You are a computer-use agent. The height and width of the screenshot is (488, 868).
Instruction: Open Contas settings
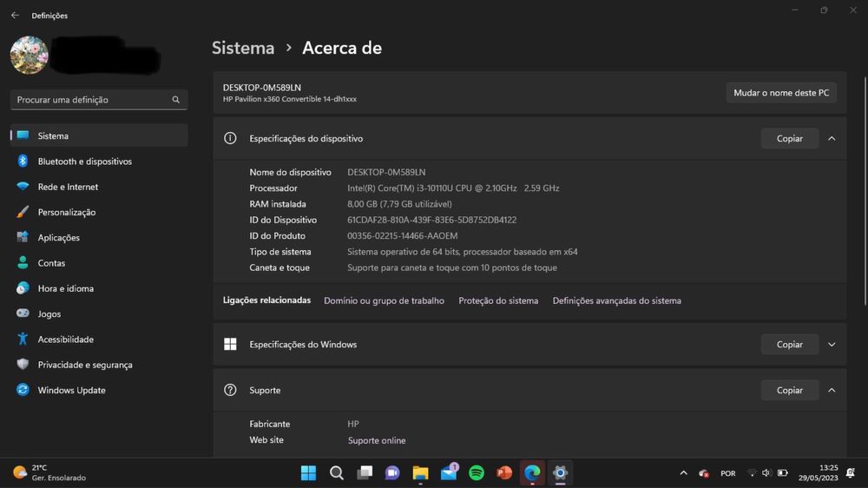point(99,263)
